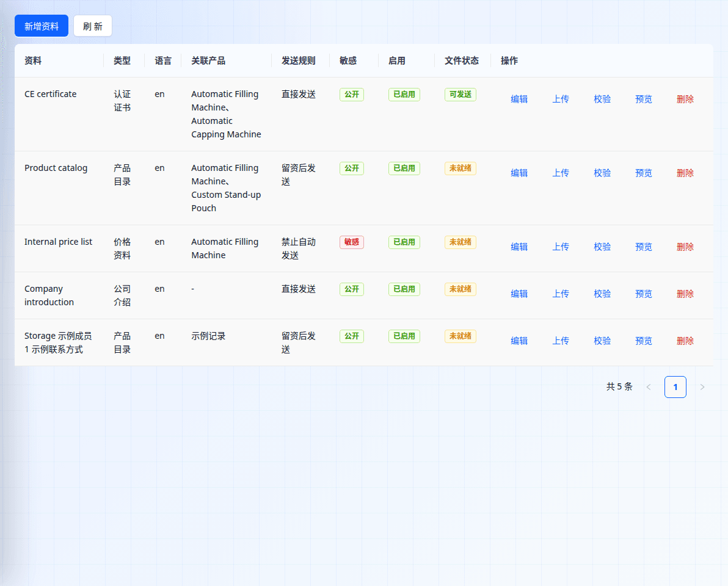728x586 pixels.
Task: Click the 敏感 column header
Action: 348,61
